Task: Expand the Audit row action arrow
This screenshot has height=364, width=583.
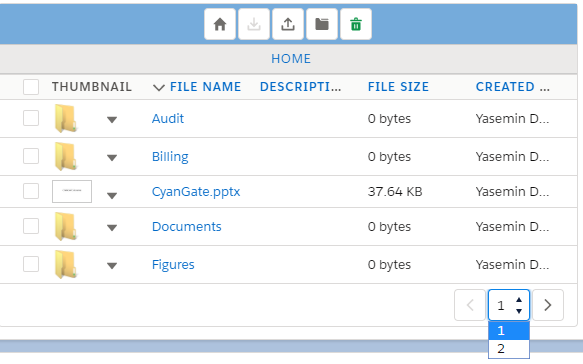Action: [112, 120]
